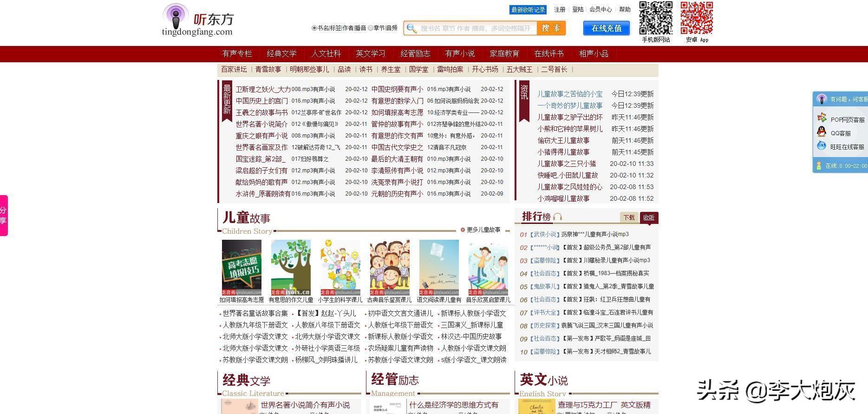Select the 章节|音频 radio button

[x=371, y=28]
